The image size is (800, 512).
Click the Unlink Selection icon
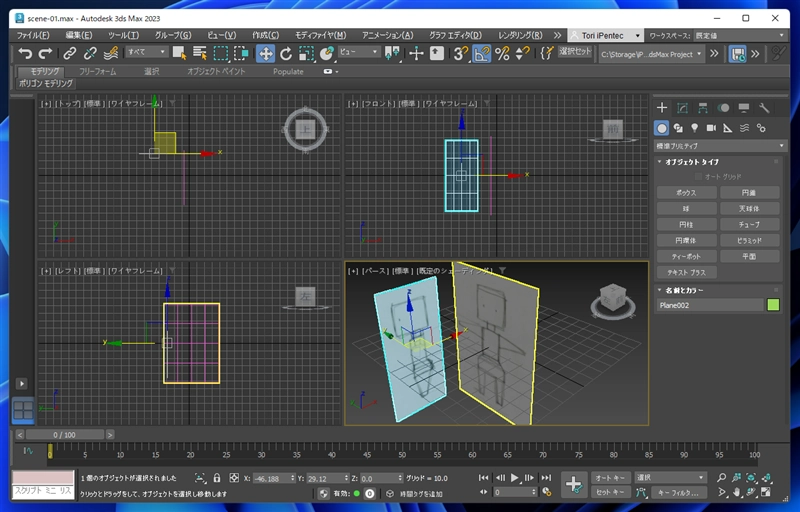tap(90, 53)
